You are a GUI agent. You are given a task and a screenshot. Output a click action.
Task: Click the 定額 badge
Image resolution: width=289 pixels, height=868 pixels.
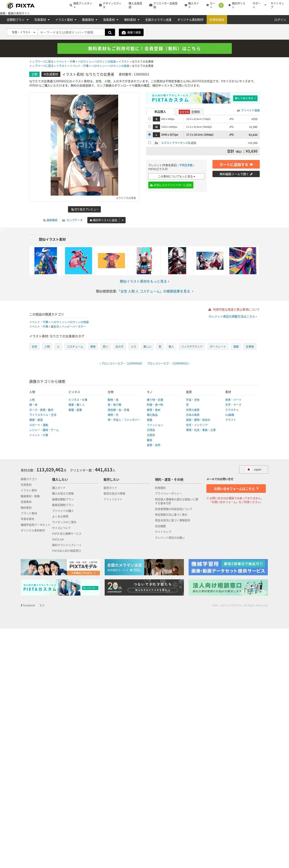34,74
